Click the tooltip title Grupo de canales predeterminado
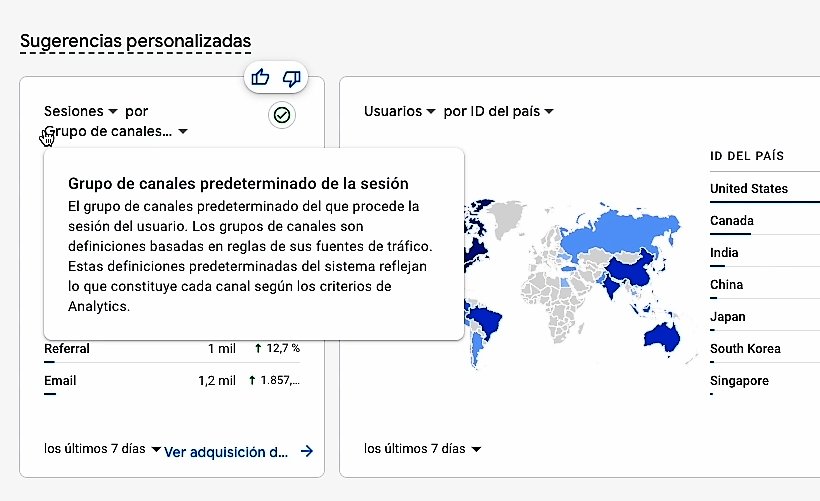This screenshot has width=820, height=501. pyautogui.click(x=238, y=184)
